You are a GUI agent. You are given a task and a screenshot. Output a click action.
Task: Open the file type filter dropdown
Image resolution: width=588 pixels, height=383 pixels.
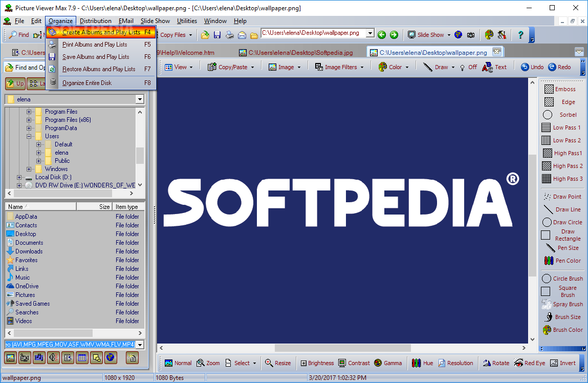(140, 345)
